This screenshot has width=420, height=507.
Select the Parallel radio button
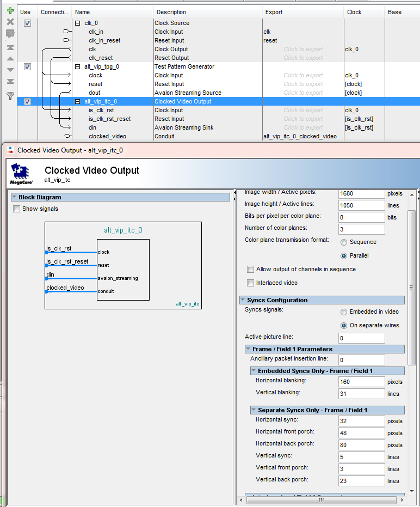[x=344, y=256]
